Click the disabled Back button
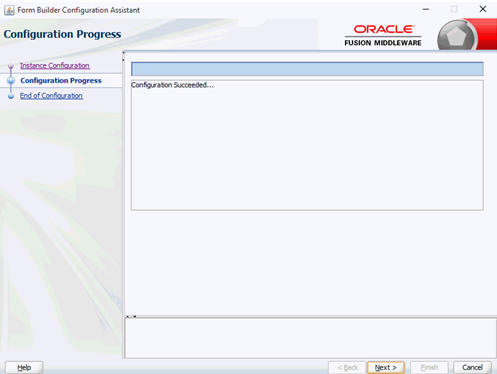This screenshot has width=497, height=374. click(x=347, y=367)
